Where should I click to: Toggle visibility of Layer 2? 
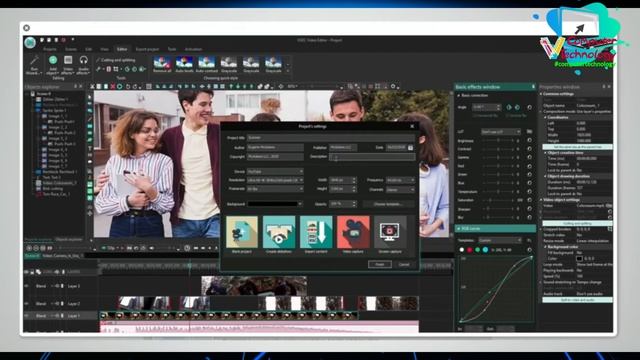(27, 304)
